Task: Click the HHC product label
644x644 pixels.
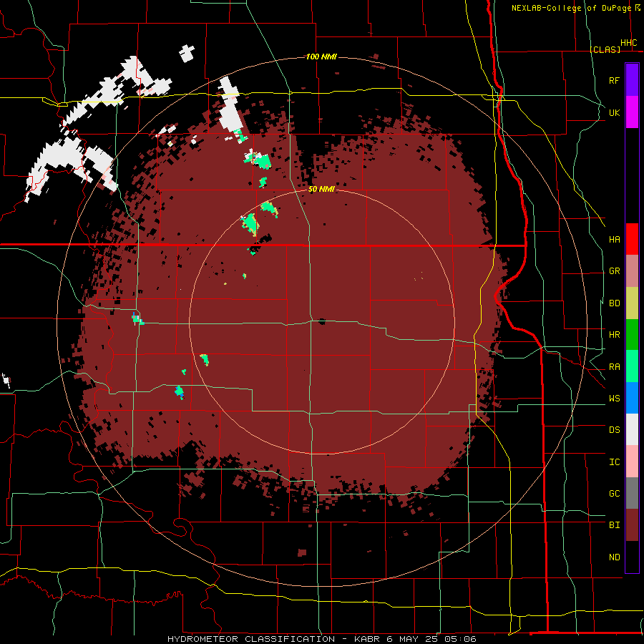Action: 629,43
